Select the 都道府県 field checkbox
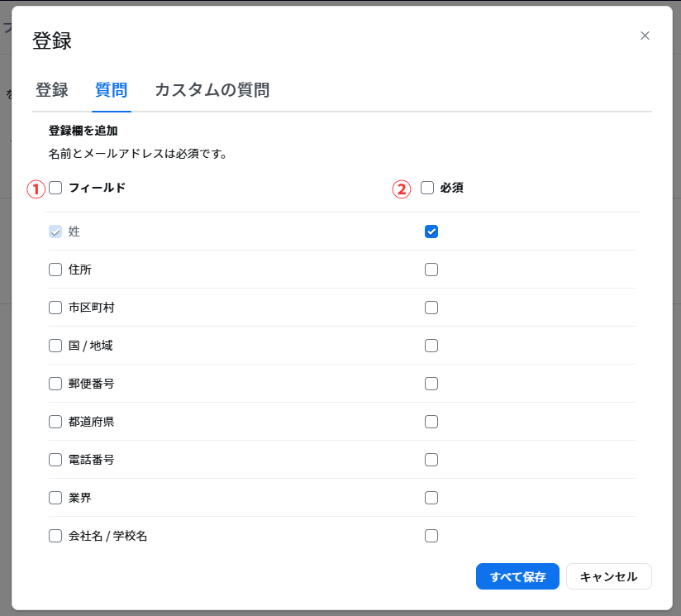This screenshot has height=616, width=681. (x=55, y=422)
